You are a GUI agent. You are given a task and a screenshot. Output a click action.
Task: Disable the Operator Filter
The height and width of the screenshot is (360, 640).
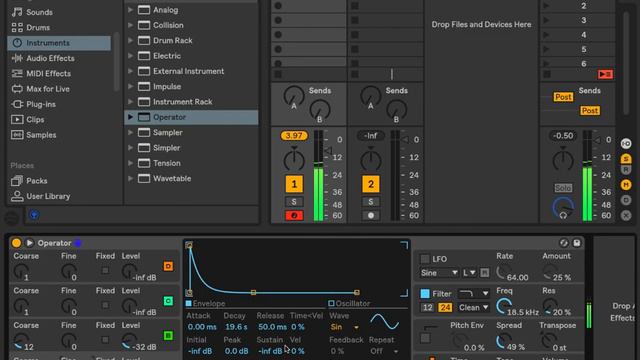[x=425, y=293]
